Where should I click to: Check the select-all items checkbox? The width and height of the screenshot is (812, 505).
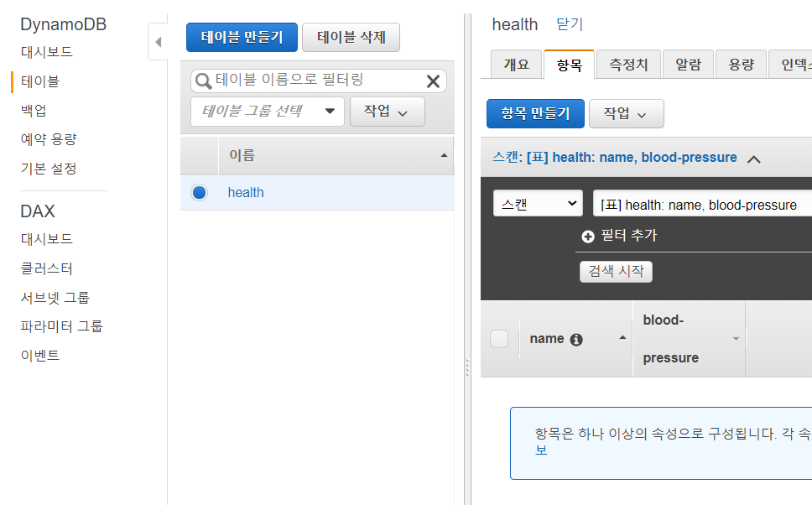coord(499,339)
